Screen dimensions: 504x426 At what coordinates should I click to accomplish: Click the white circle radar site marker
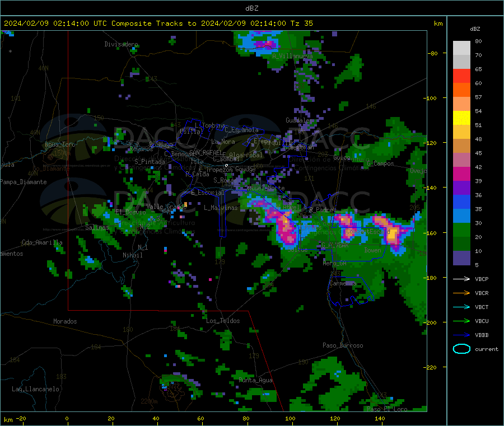[226, 166]
